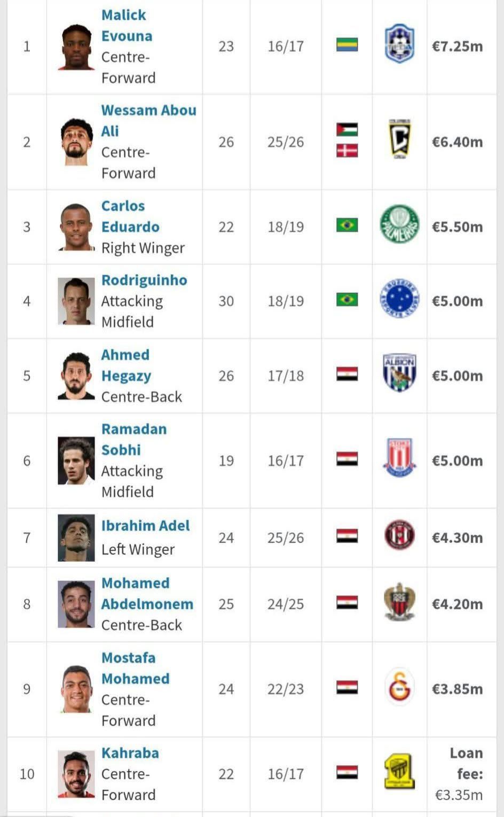This screenshot has height=817, width=504.
Task: Click Carlos Eduardo's portrait photo
Action: [x=76, y=227]
